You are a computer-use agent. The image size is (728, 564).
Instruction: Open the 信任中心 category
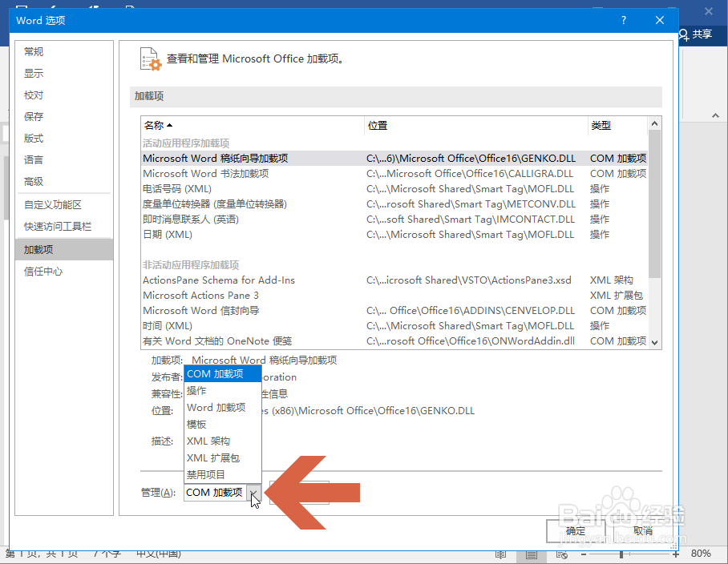pyautogui.click(x=63, y=272)
